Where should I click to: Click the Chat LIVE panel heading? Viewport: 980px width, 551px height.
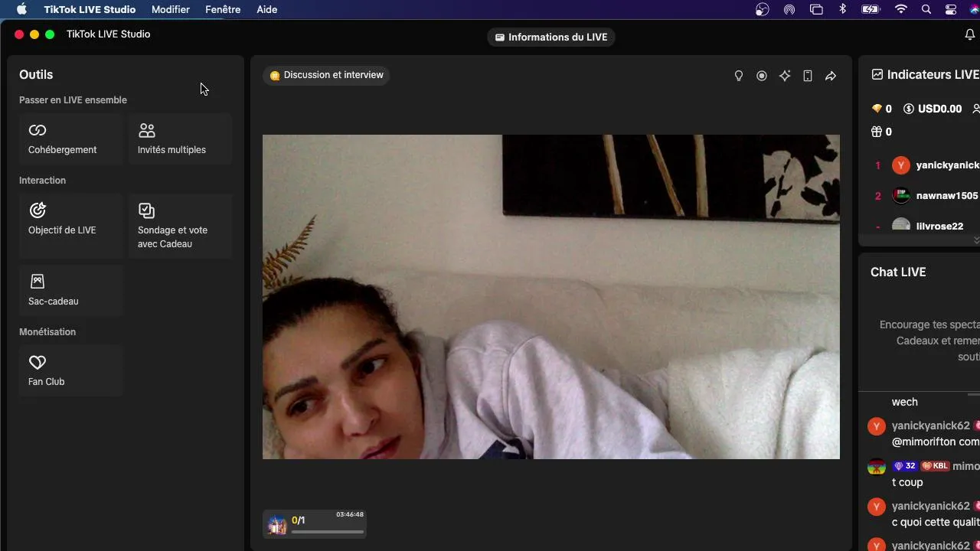click(x=898, y=272)
